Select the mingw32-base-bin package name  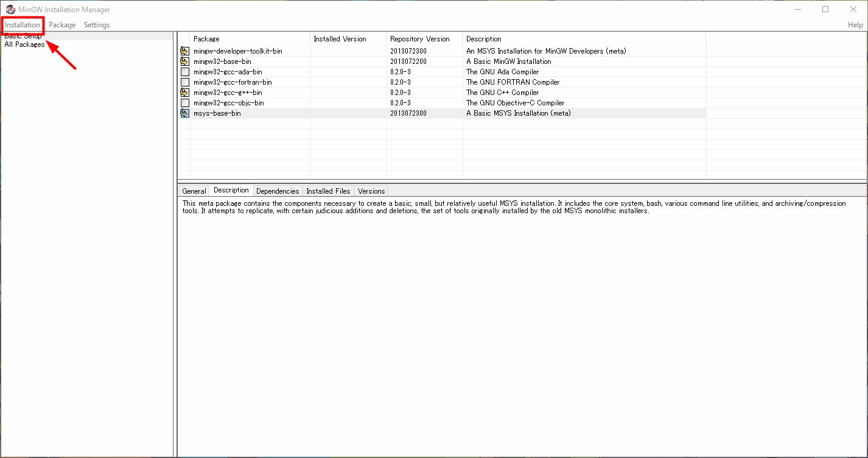pos(222,62)
